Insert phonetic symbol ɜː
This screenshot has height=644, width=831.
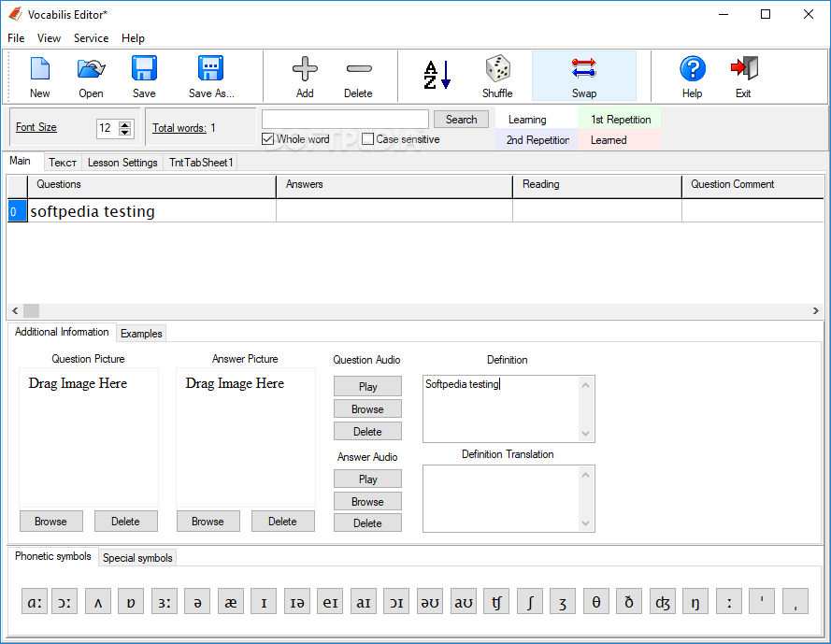165,602
